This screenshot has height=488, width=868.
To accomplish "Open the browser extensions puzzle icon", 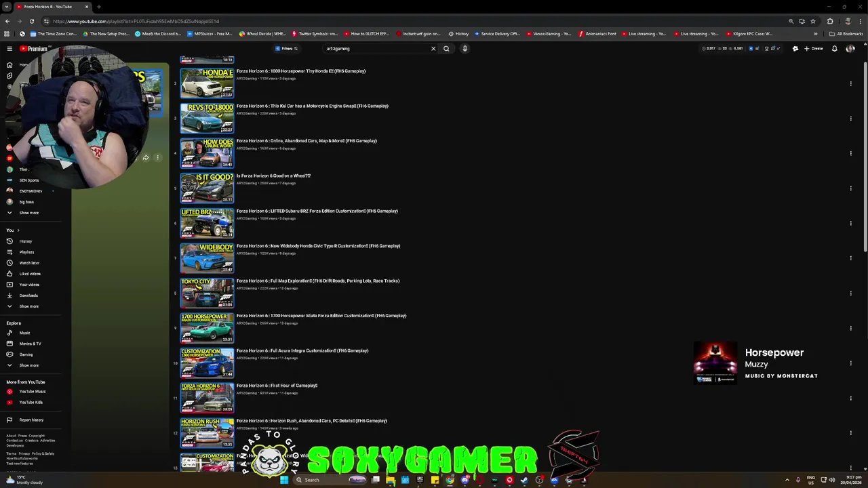I will click(x=830, y=21).
